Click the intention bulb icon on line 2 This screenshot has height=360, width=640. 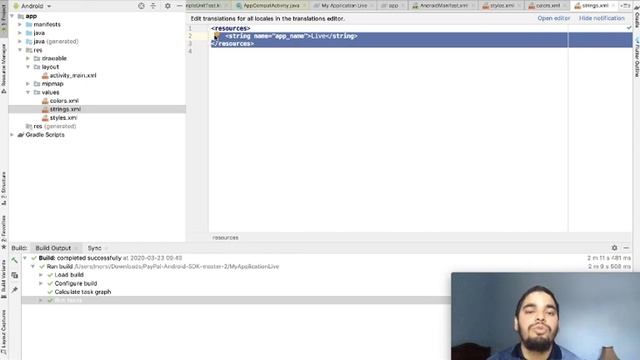coord(217,36)
